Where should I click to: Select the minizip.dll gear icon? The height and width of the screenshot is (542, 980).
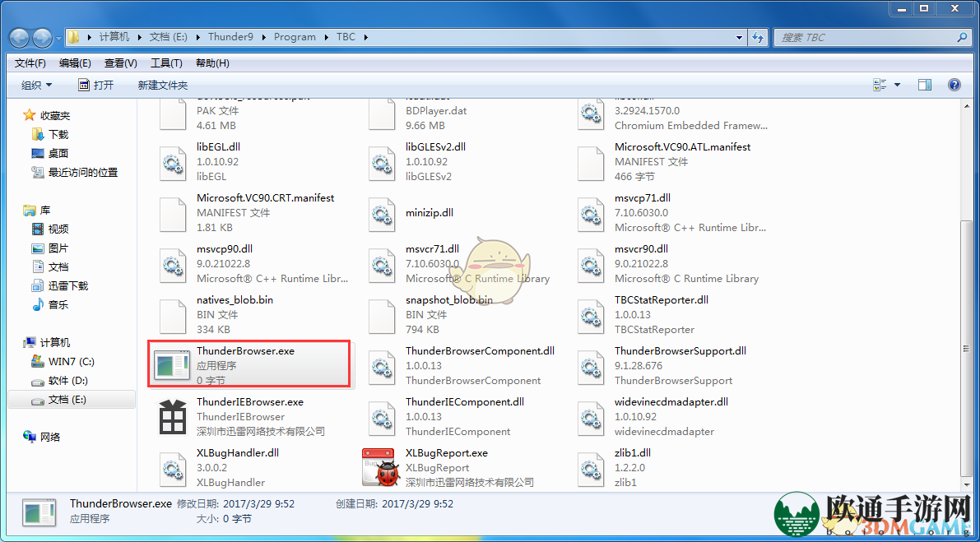381,214
